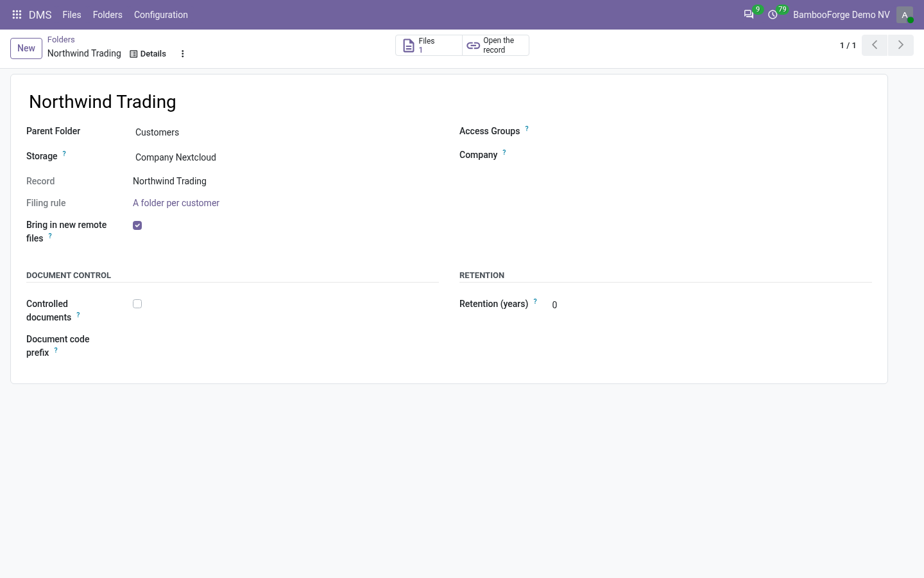
Task: Open the activities clock icon
Action: coord(773,14)
